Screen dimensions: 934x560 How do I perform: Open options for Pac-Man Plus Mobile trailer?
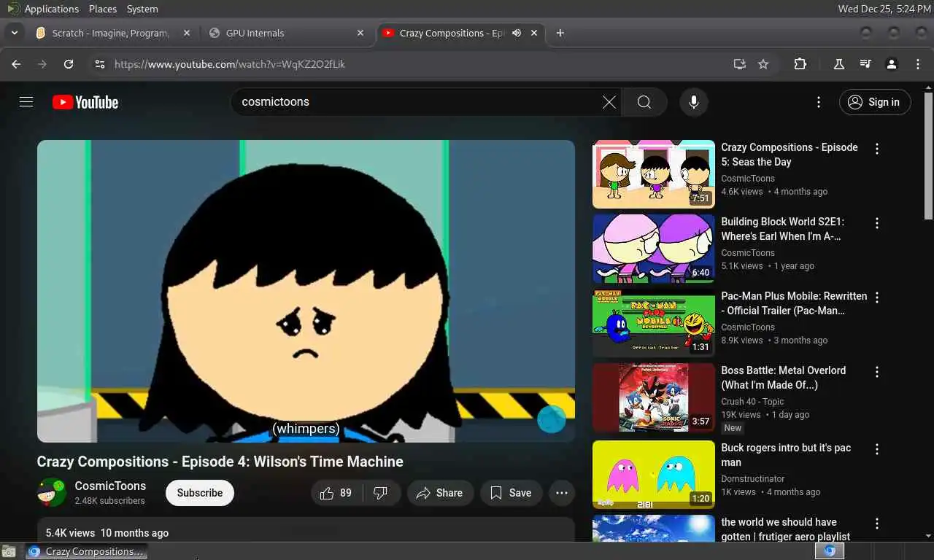tap(877, 297)
